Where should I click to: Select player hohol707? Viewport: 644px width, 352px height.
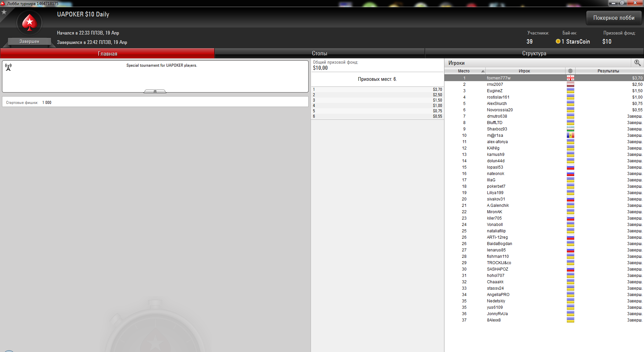544,275
